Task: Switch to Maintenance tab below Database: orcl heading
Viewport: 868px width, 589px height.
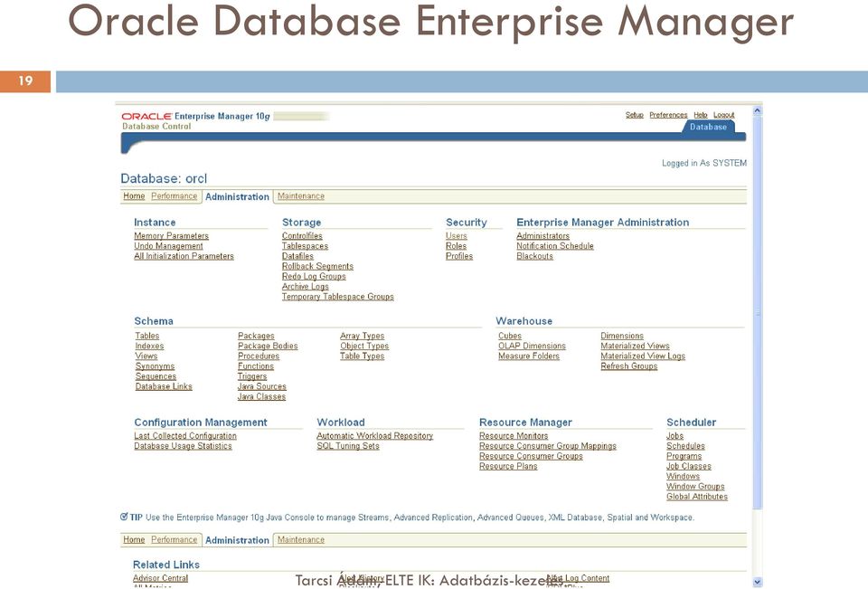Action: point(301,196)
